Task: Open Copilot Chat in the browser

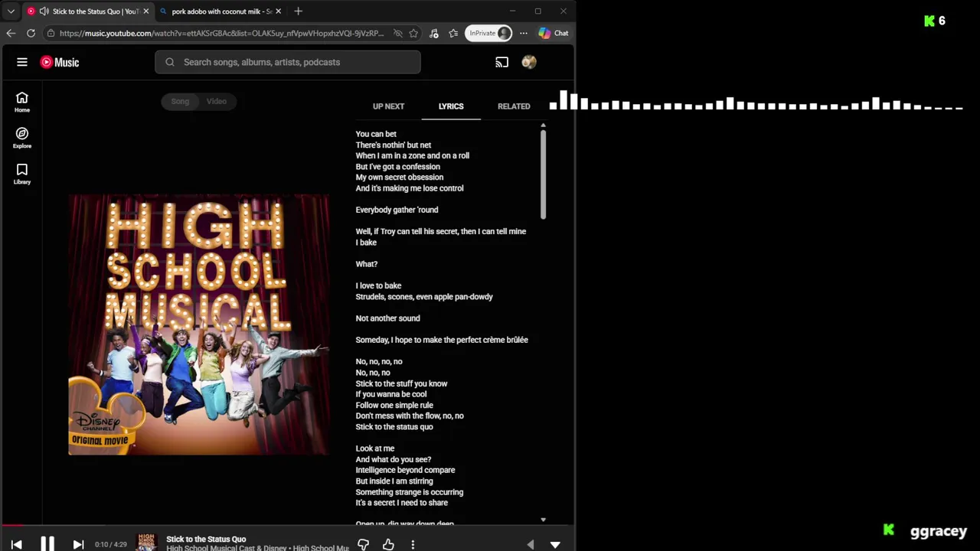Action: point(554,33)
